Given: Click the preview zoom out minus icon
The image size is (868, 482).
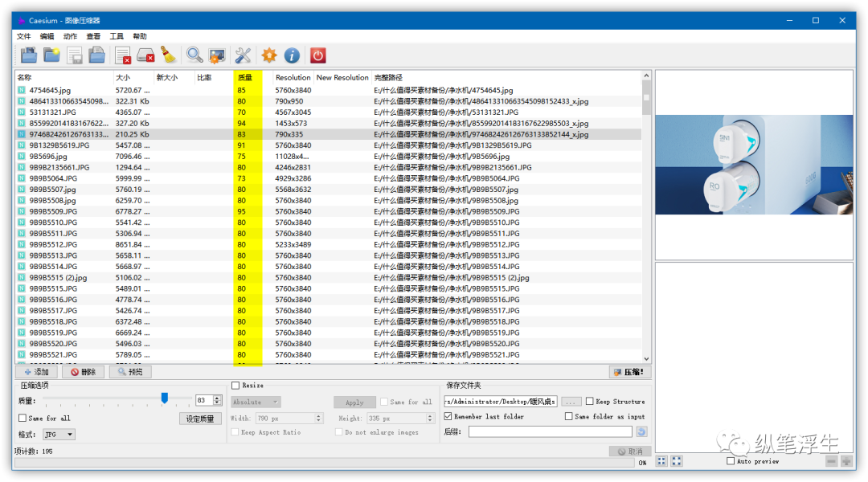Looking at the screenshot, I should click(x=832, y=461).
